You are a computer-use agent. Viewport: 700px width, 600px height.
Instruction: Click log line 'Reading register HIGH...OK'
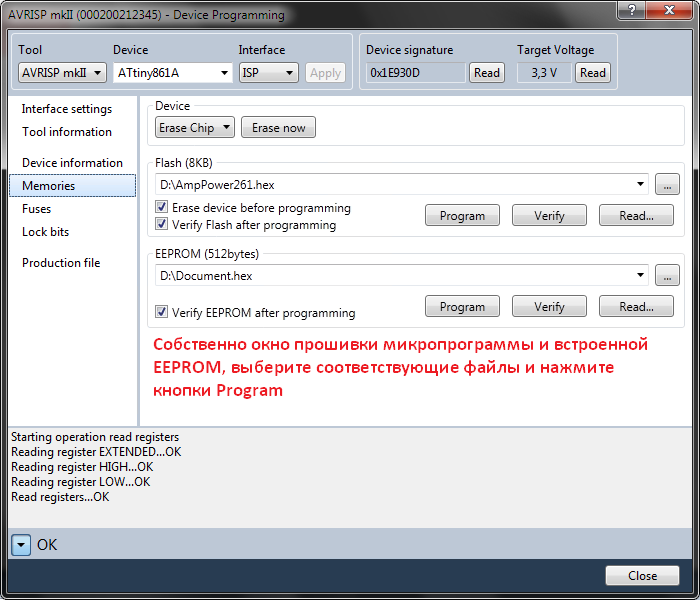tap(82, 467)
